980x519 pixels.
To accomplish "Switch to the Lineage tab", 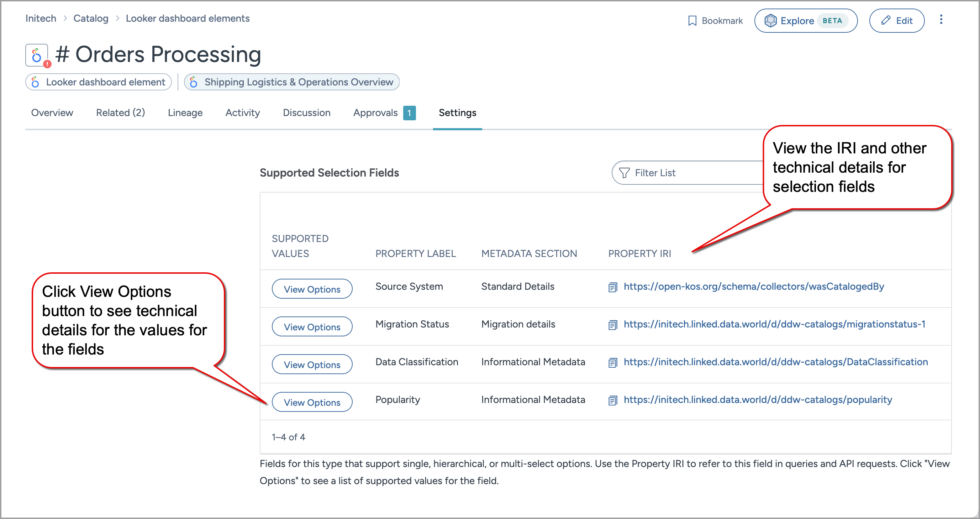I will pyautogui.click(x=185, y=112).
